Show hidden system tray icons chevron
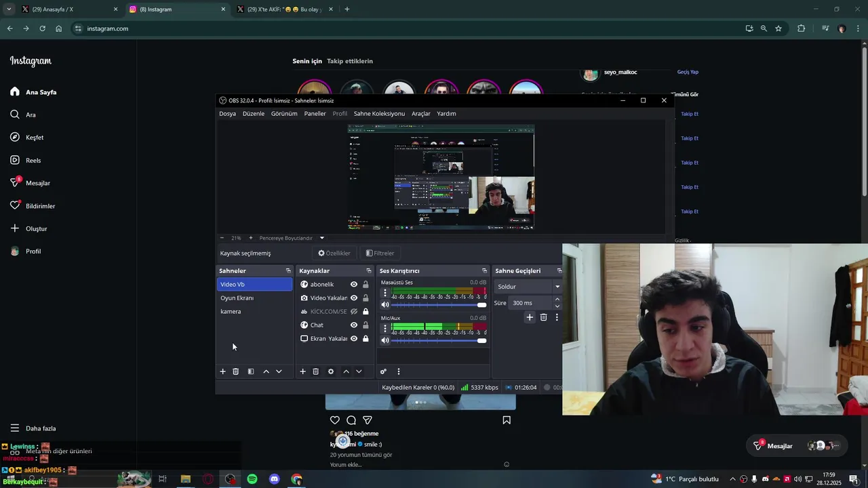The image size is (868, 488). (732, 479)
